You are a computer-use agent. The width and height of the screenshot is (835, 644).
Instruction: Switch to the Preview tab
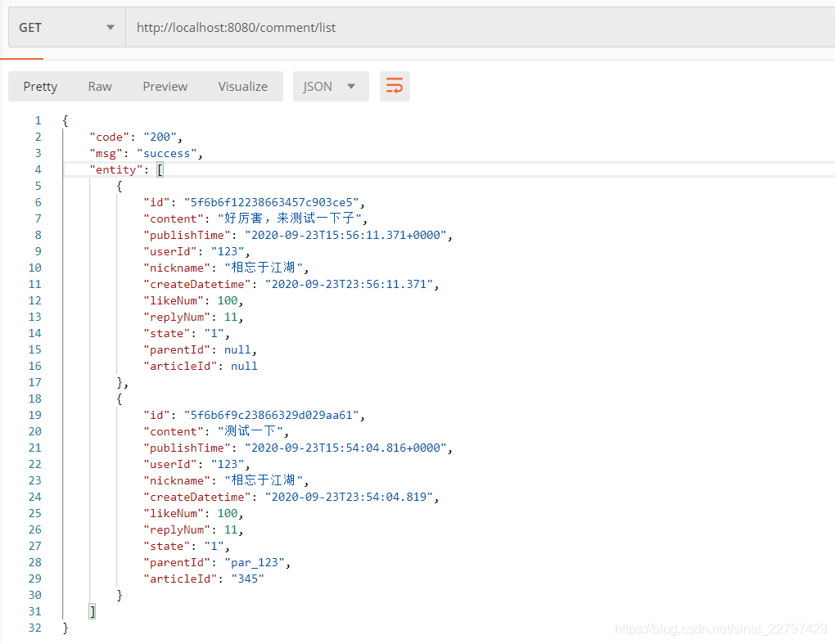click(165, 86)
